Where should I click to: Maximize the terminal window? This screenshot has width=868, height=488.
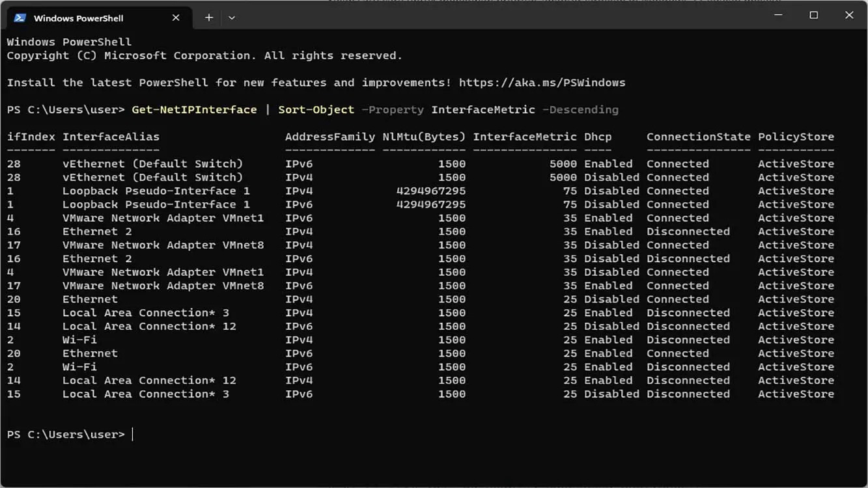(x=813, y=15)
